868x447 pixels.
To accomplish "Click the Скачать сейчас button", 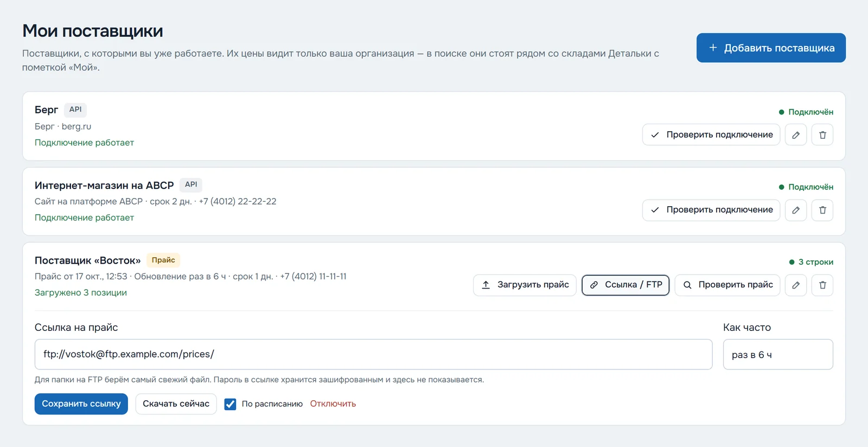I will (176, 404).
